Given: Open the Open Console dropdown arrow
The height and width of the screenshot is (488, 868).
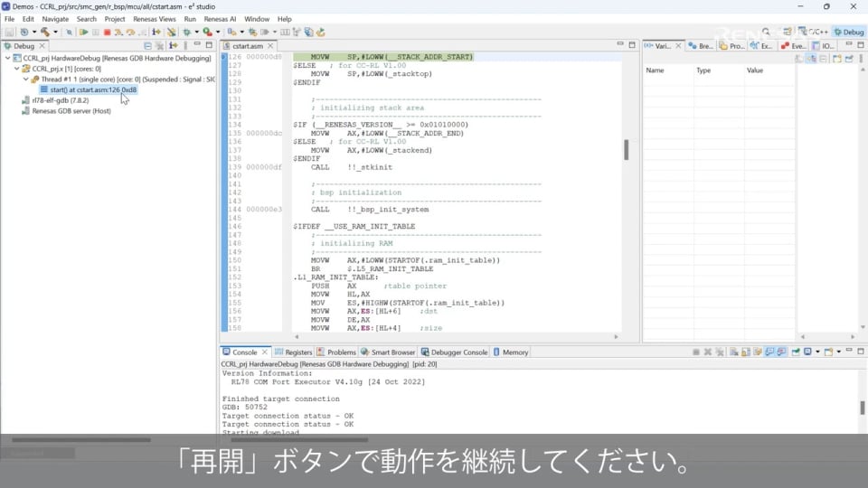Looking at the screenshot, I should pos(839,352).
